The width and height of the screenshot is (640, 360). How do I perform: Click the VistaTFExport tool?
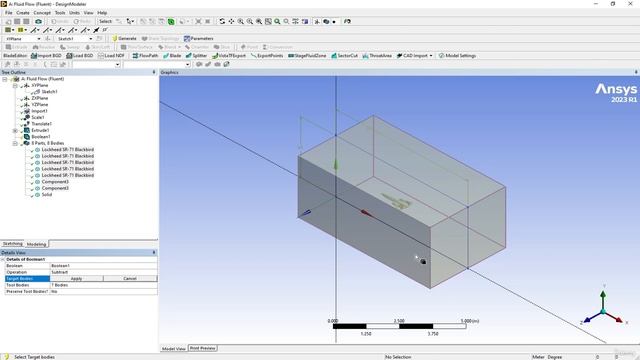coord(229,56)
